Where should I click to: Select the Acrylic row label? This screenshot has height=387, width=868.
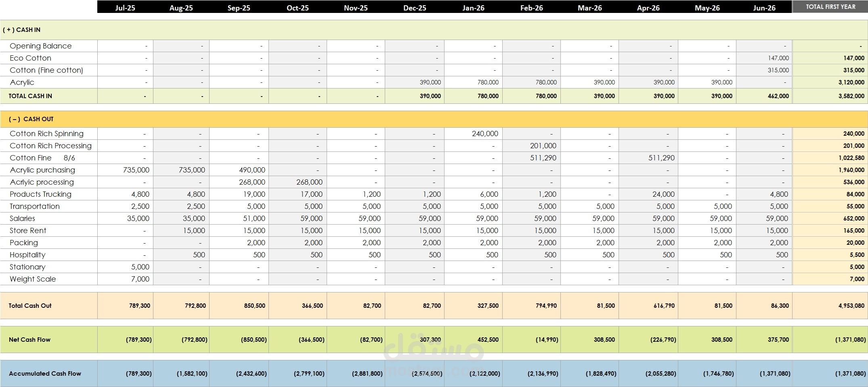(x=22, y=82)
